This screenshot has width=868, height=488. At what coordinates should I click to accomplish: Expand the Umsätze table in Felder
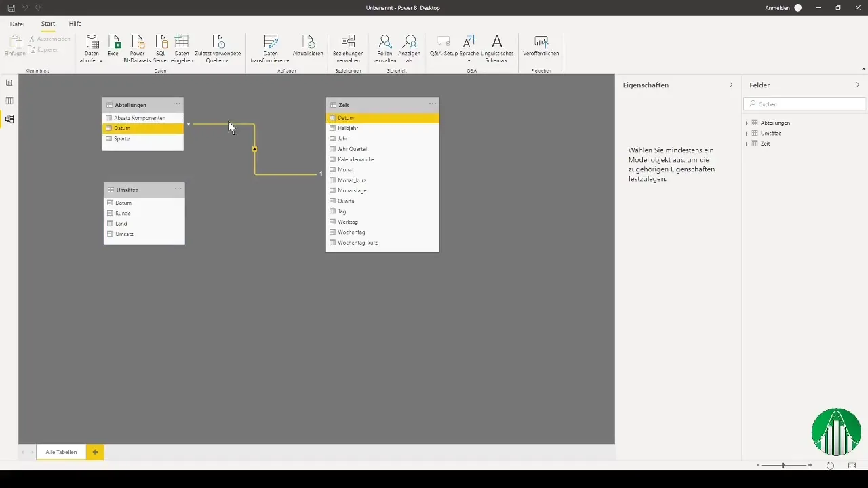[x=747, y=134]
